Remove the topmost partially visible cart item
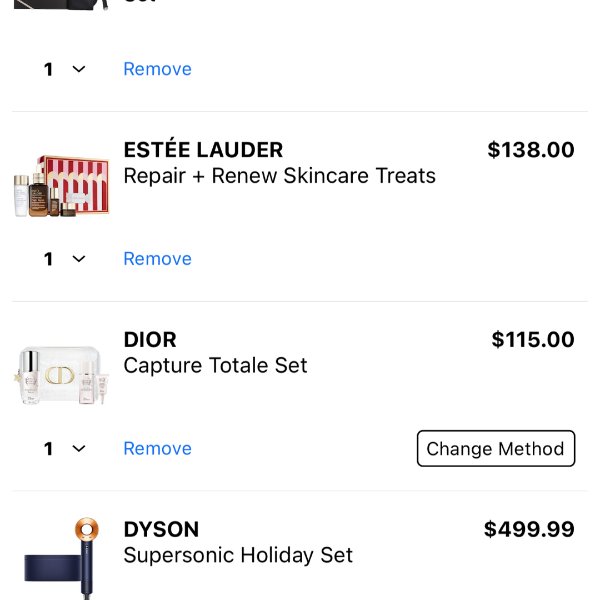 coord(157,69)
